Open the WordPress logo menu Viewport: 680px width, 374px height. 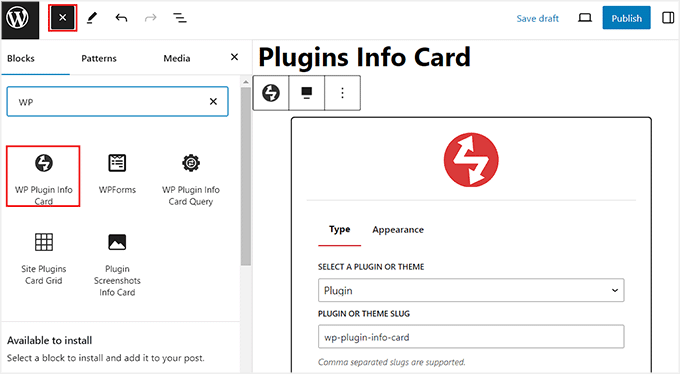[20, 20]
